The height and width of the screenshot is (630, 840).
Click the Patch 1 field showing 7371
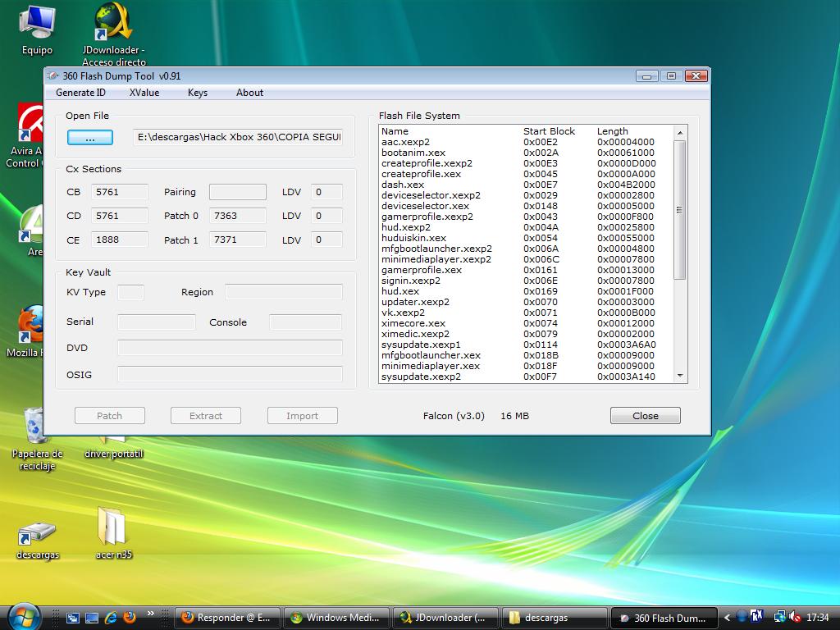238,240
